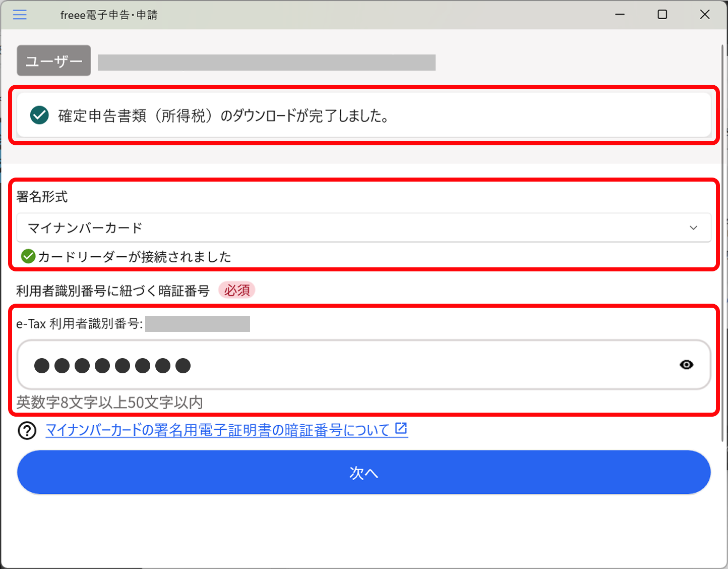Open the hamburger menu icon
Image resolution: width=728 pixels, height=569 pixels.
[20, 15]
